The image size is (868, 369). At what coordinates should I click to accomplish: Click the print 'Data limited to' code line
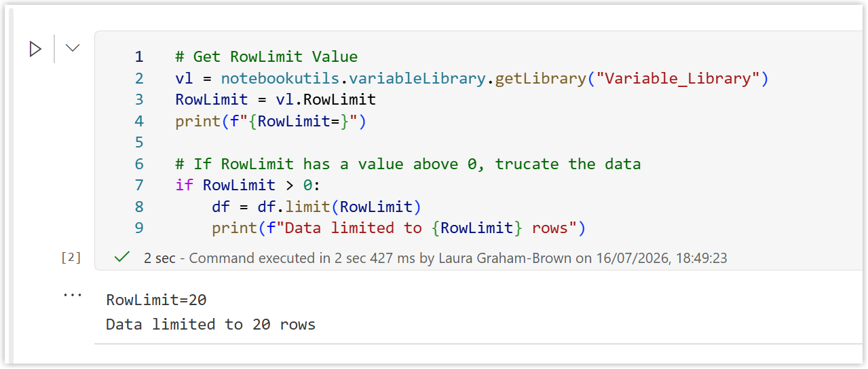coord(398,228)
